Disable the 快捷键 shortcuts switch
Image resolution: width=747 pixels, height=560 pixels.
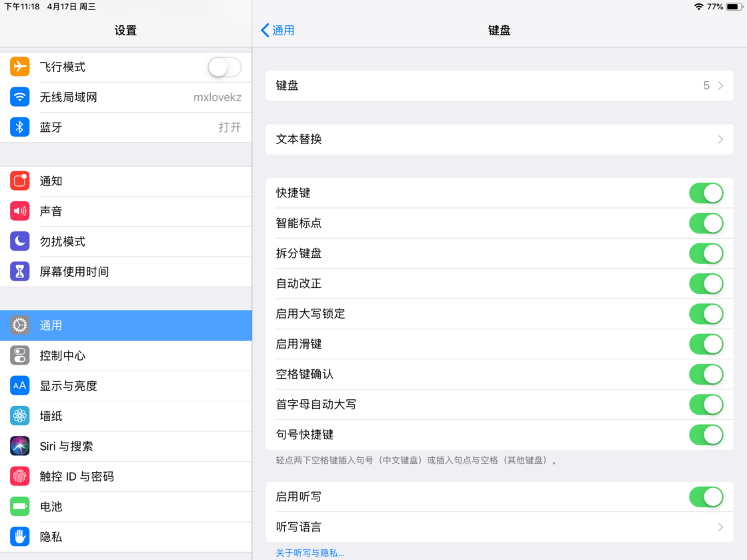tap(706, 193)
